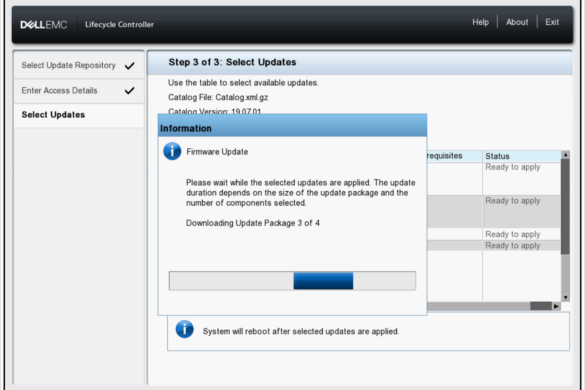
Task: Select the Select Updates step
Action: point(79,115)
